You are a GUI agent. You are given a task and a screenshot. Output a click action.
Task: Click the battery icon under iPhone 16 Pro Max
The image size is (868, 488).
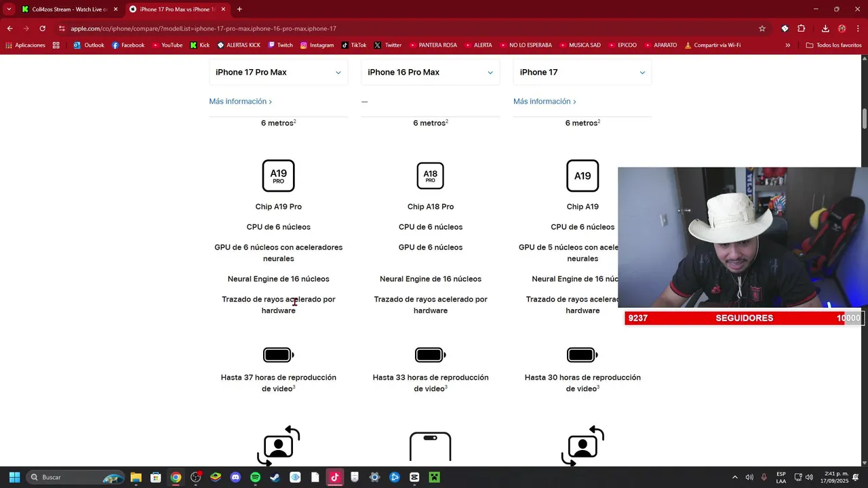(x=430, y=354)
